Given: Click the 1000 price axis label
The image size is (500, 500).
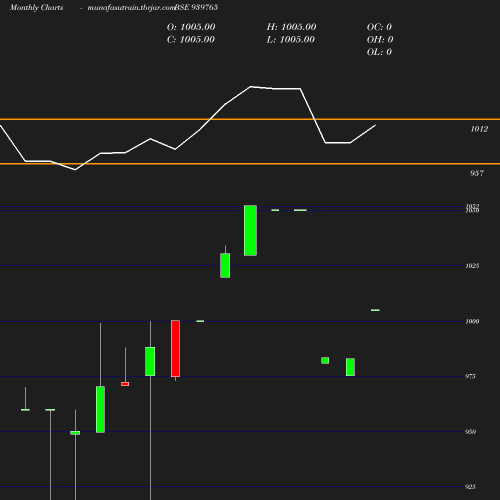Looking at the screenshot, I should pos(472,322).
